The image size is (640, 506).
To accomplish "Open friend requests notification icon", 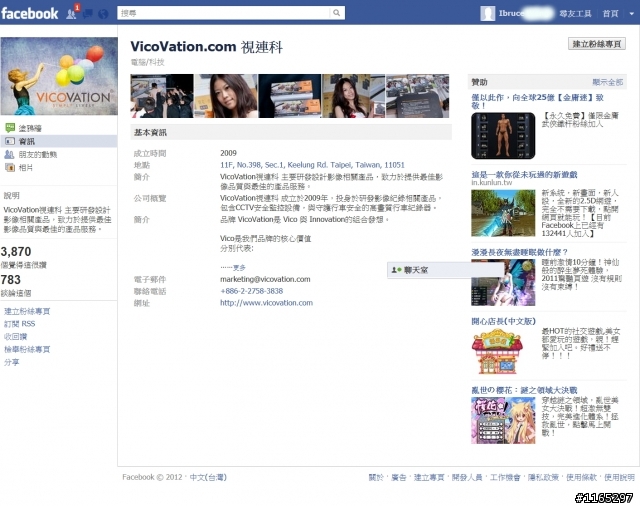I will pos(71,14).
